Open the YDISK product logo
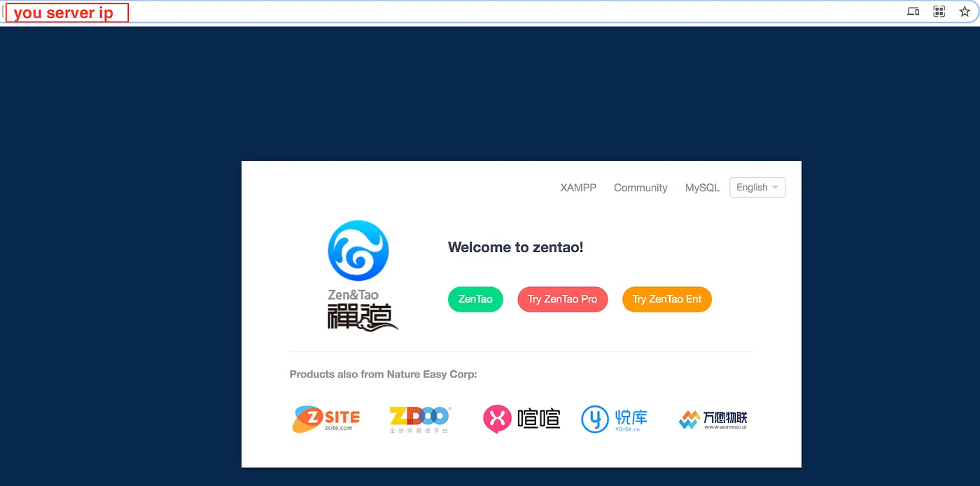 [x=615, y=419]
